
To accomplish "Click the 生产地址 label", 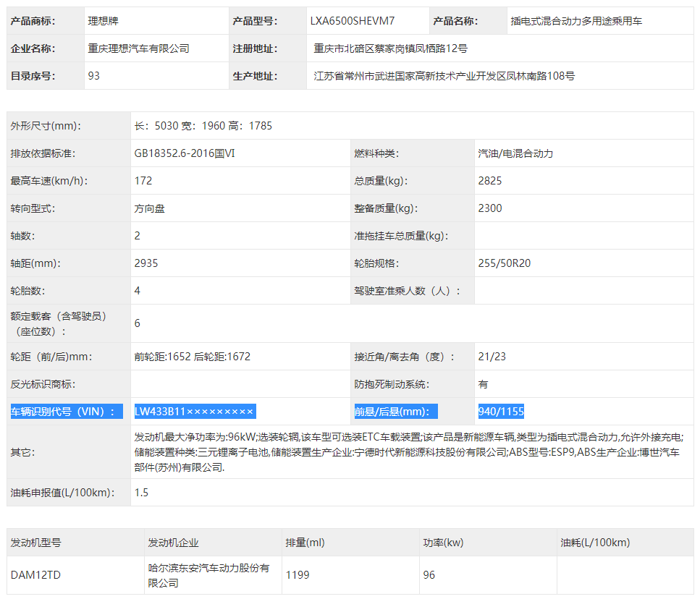I will tap(255, 76).
